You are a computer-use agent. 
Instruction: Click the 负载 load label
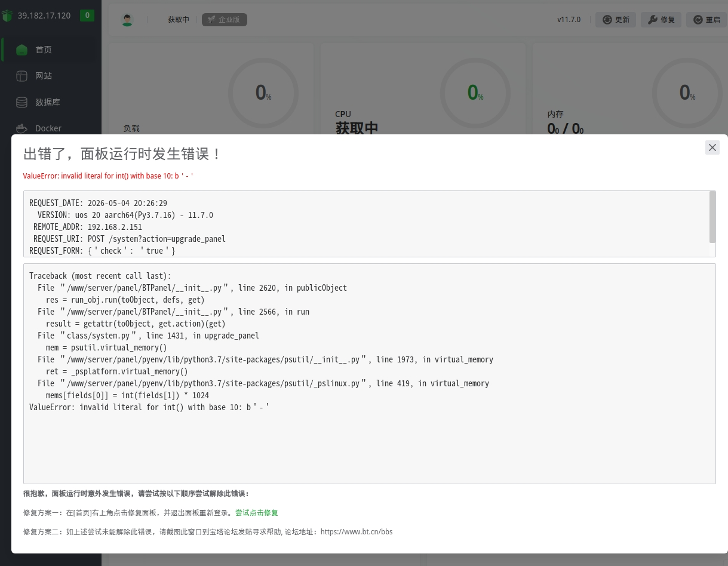click(x=131, y=128)
